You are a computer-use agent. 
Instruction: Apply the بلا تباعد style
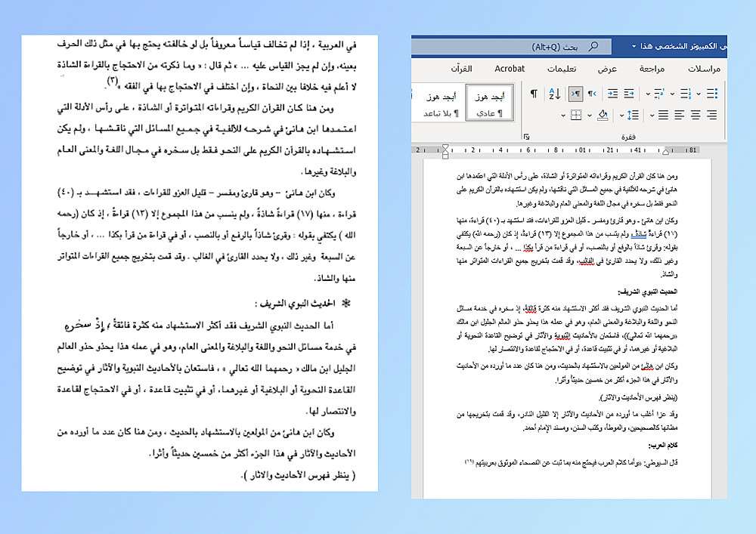click(x=440, y=103)
